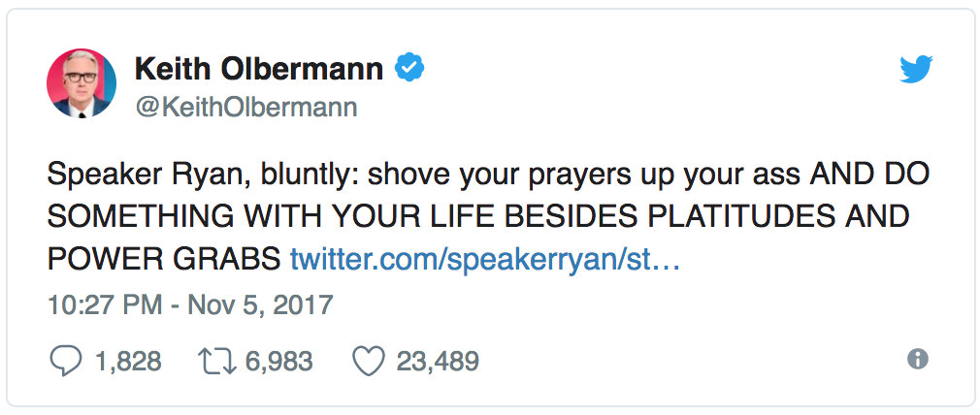Click the blue verified checkmark badge
The image size is (980, 415).
pyautogui.click(x=409, y=68)
